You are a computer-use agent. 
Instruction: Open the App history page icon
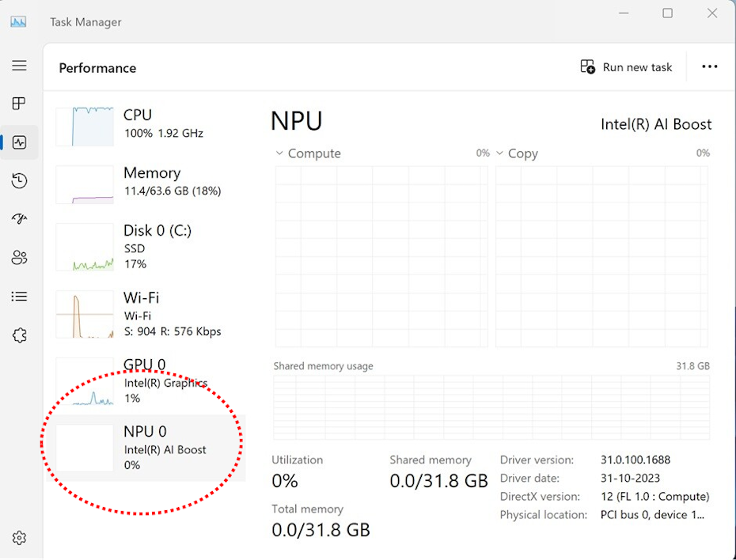19,181
